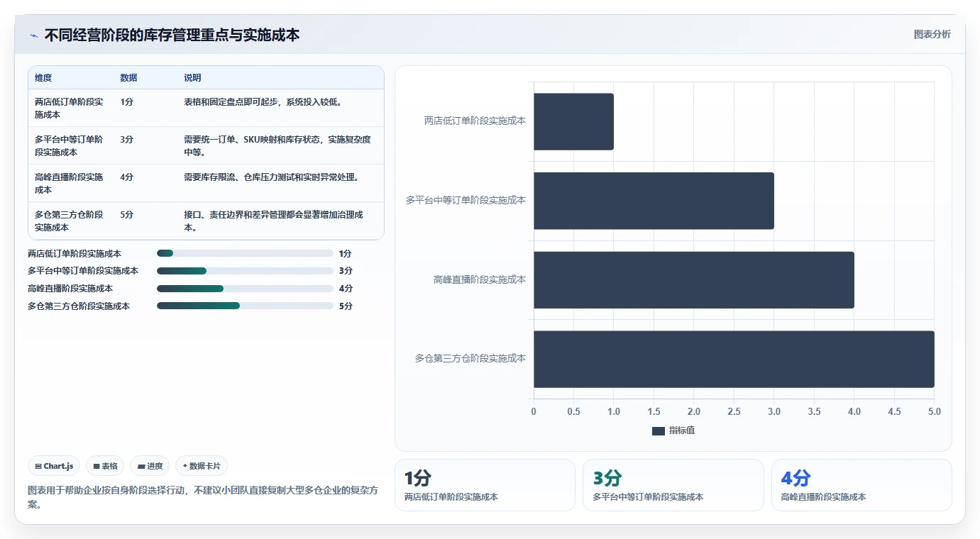Screen dimensions: 980x539
Task: Select the 表格 tag chip
Action: click(105, 466)
